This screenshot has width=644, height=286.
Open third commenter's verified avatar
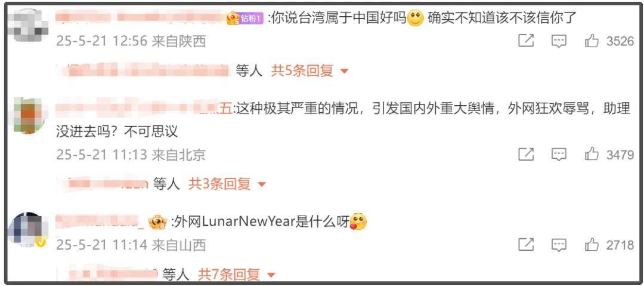[27, 230]
